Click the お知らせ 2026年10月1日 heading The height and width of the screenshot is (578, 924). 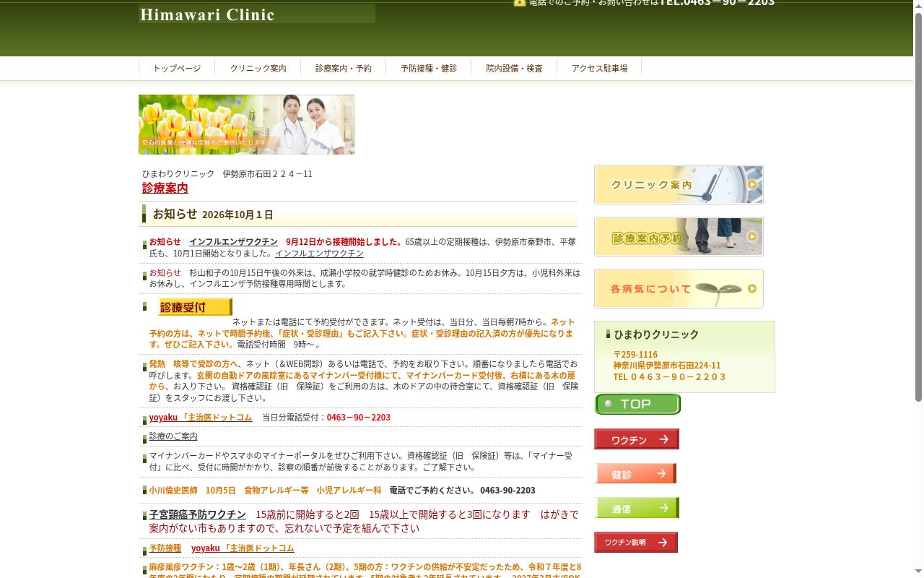213,214
